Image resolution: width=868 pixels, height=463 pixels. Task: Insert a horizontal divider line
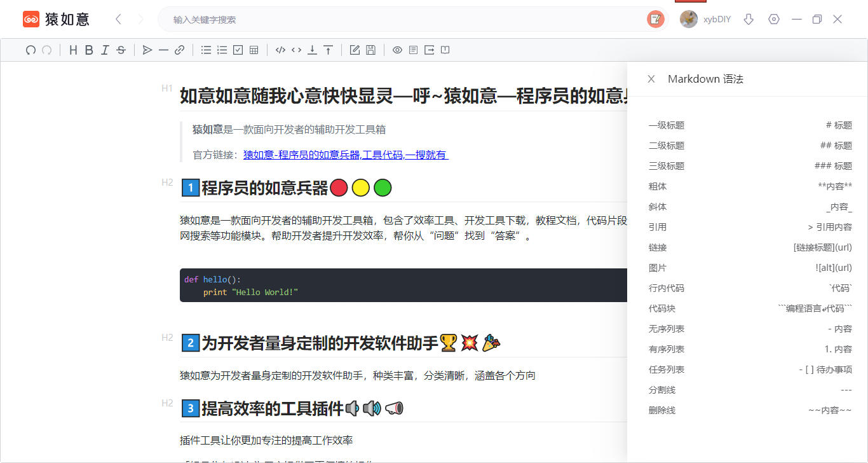click(x=163, y=50)
